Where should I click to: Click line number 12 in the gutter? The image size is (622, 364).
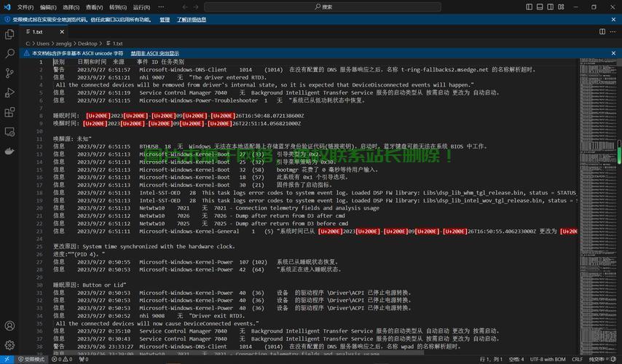(39, 146)
